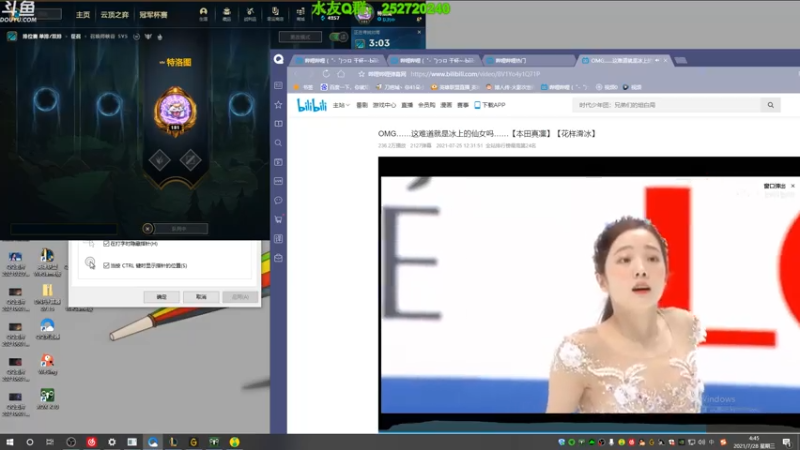Click the grayed mode button in League lobby

pyautogui.click(x=300, y=37)
